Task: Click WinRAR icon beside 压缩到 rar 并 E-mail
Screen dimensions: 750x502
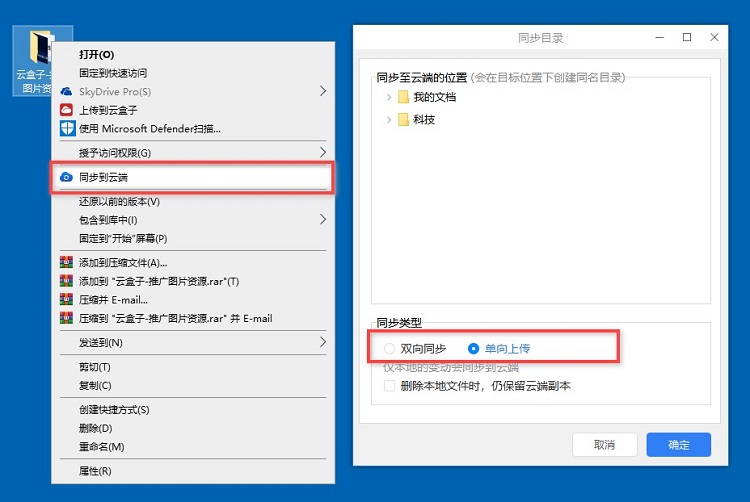Action: point(66,318)
